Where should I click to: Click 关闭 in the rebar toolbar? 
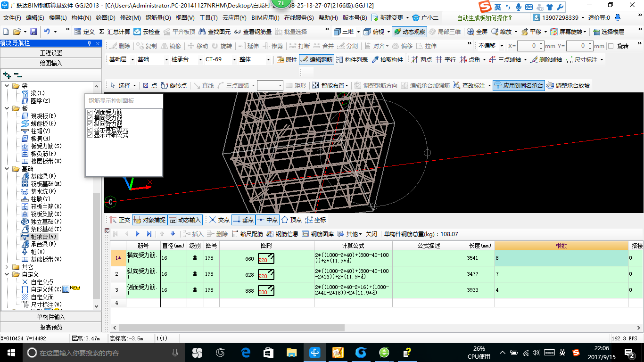tap(372, 234)
